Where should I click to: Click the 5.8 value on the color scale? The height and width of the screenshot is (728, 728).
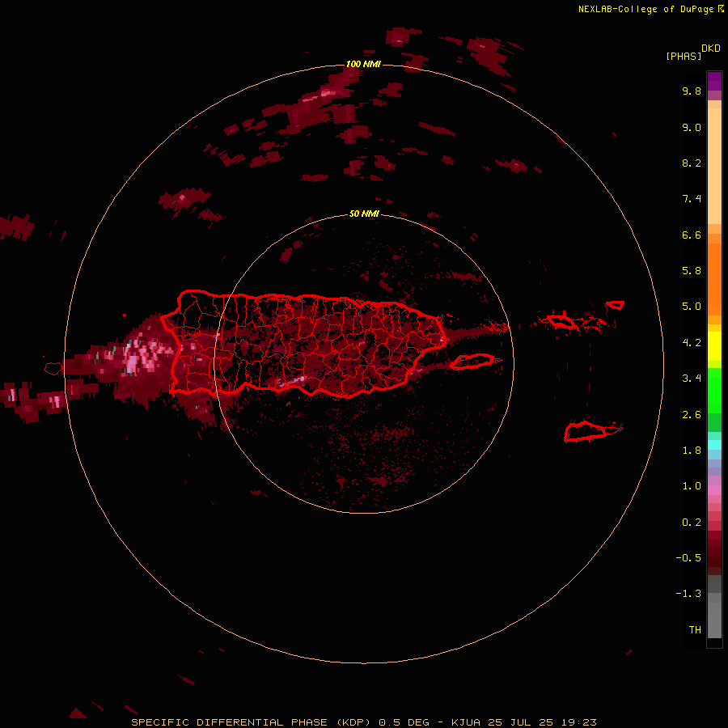(x=692, y=271)
